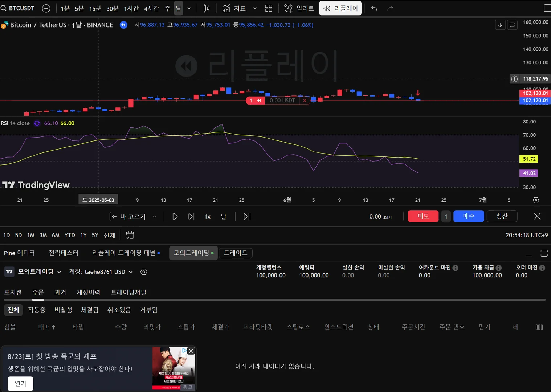Click the add symbol plus icon
Image resolution: width=551 pixels, height=392 pixels.
coord(46,8)
